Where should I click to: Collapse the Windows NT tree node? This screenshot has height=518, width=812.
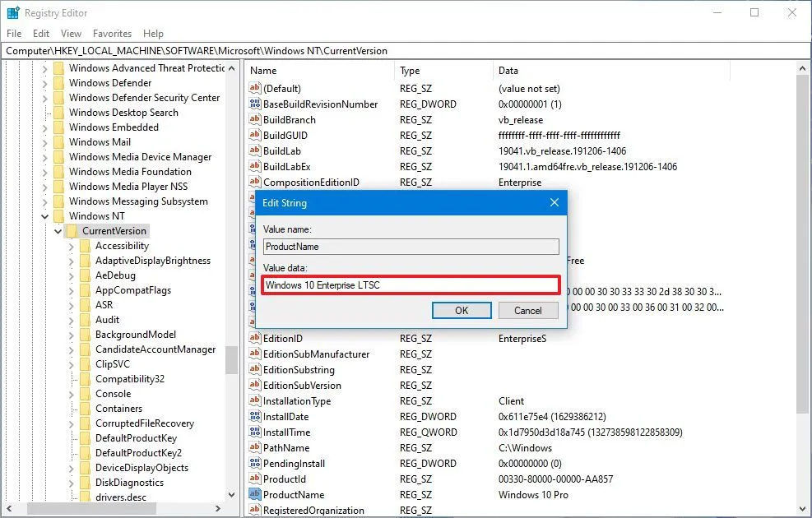pos(46,216)
